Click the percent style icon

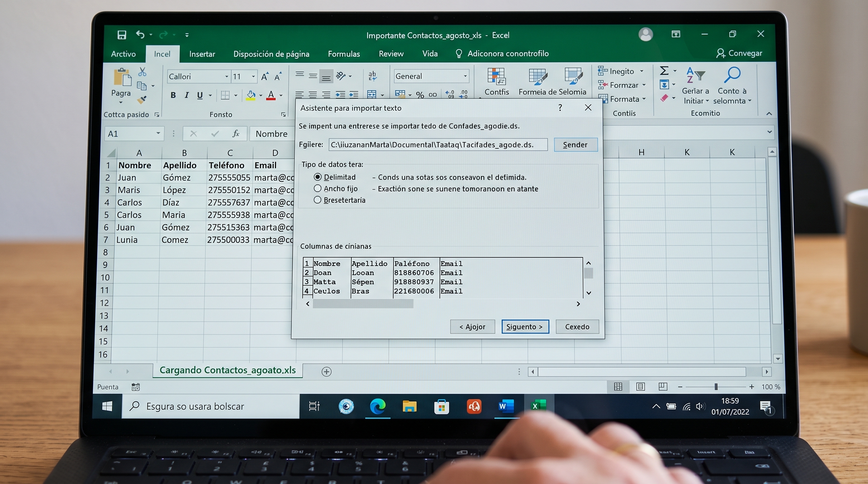point(420,95)
